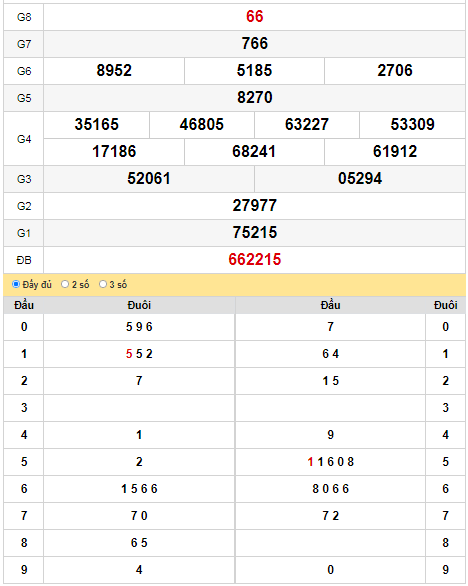468x586 pixels.
Task: Click the special prize number 662215
Action: (255, 260)
